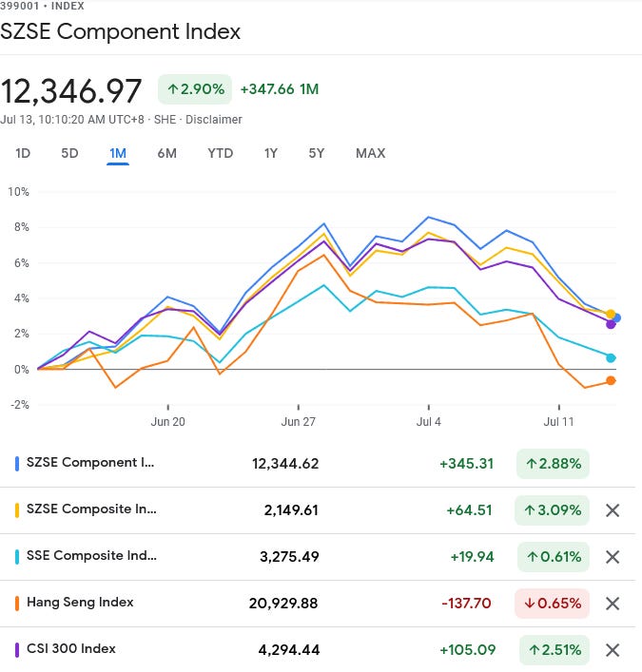This screenshot has width=642, height=672.
Task: Click the 399001 INDEX ticker label
Action: click(42, 6)
